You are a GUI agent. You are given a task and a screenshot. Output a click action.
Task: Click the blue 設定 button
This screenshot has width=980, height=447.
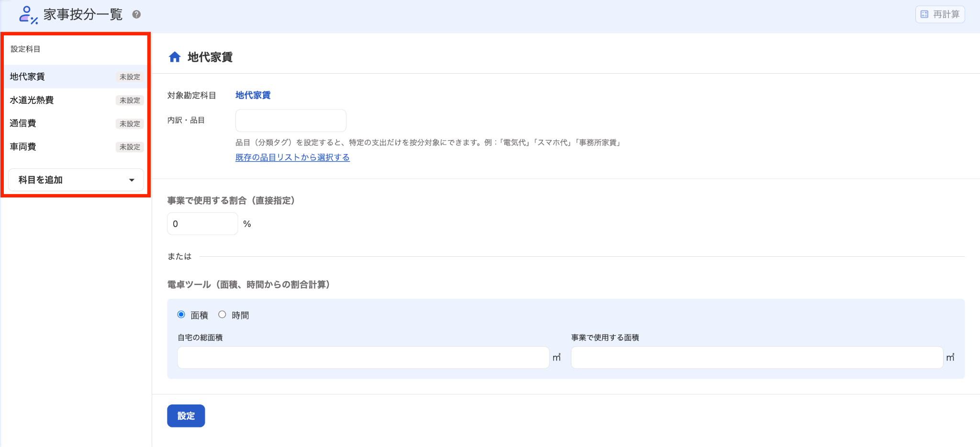186,416
